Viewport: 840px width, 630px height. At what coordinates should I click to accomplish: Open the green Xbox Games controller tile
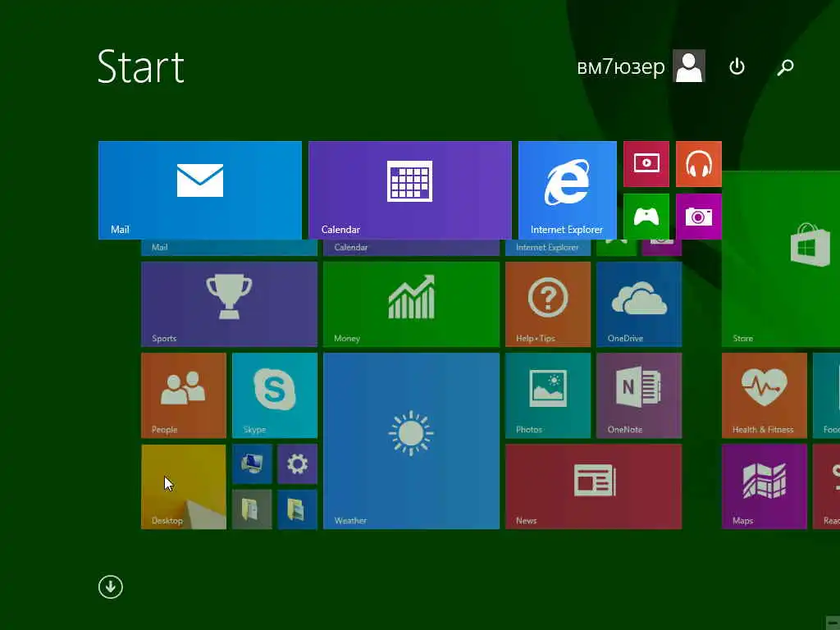[646, 217]
